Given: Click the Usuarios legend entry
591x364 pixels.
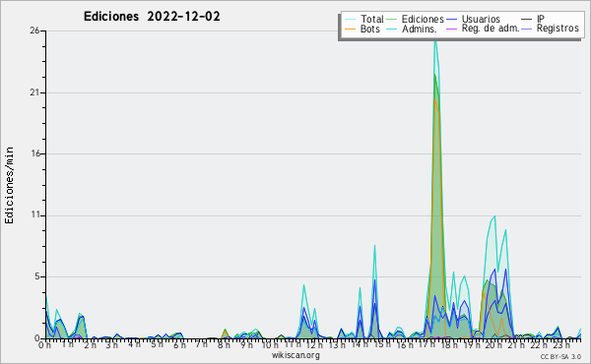Looking at the screenshot, I should point(473,19).
